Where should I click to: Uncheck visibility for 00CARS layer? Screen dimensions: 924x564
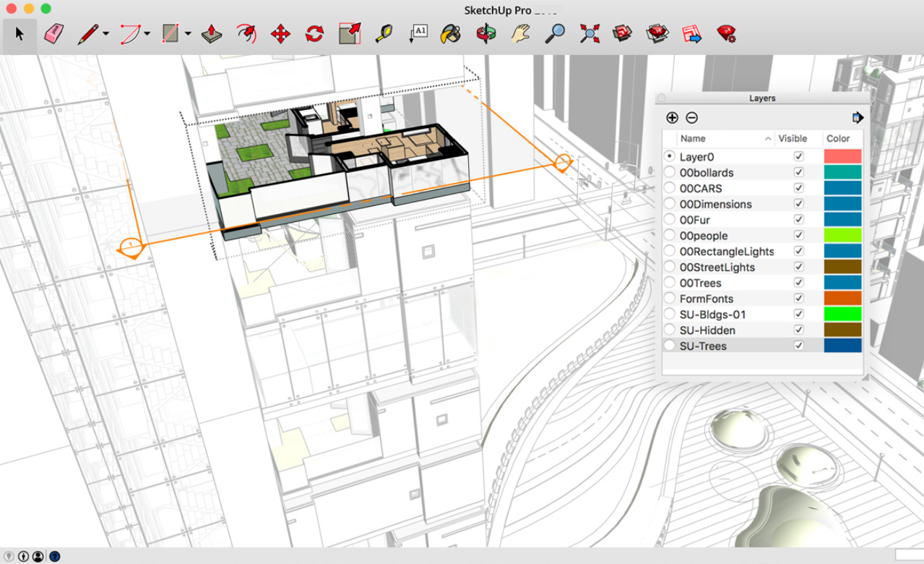(x=798, y=188)
